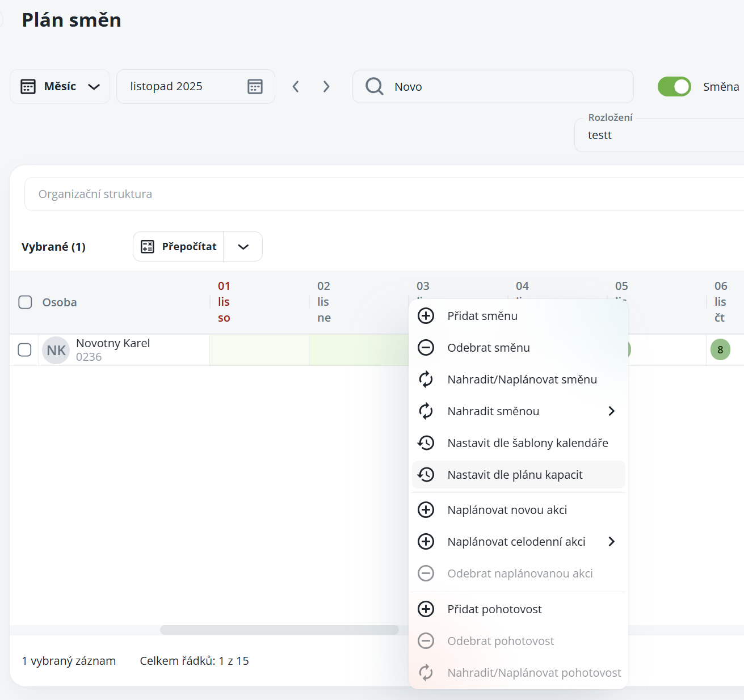Click the green 8 shift badge
The height and width of the screenshot is (700, 744).
[720, 349]
